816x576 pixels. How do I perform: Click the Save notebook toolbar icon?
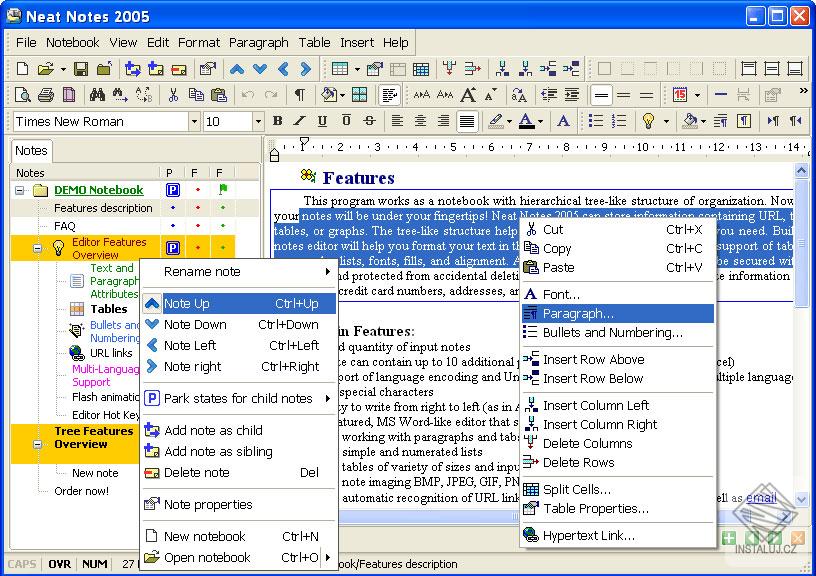tap(79, 69)
